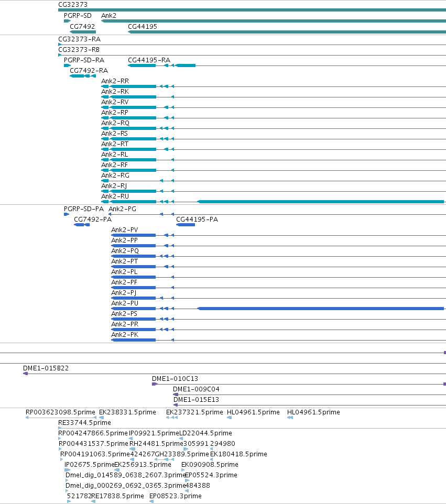This screenshot has height=504, width=446.
Task: Select protein Ank2-PV
Action: point(124,230)
